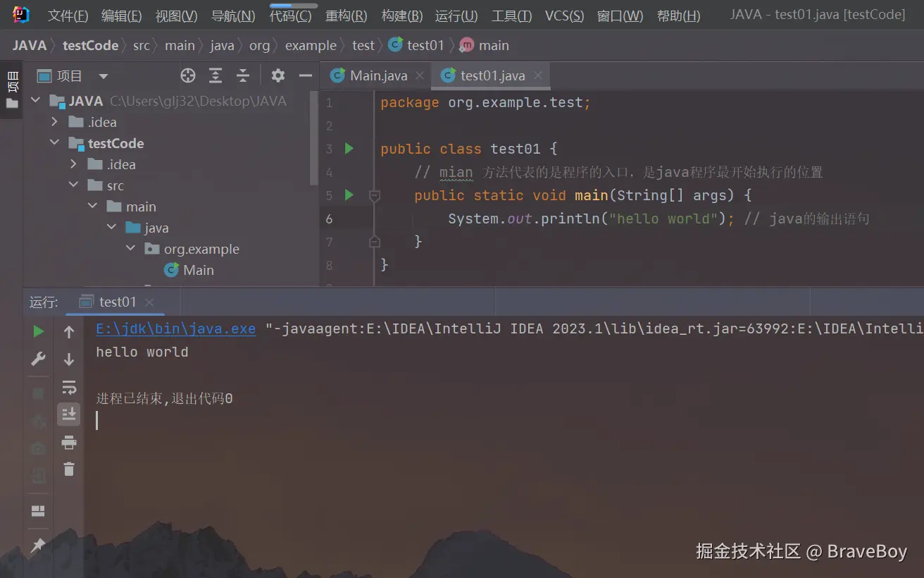Open the 窗口(W) menu

click(620, 16)
